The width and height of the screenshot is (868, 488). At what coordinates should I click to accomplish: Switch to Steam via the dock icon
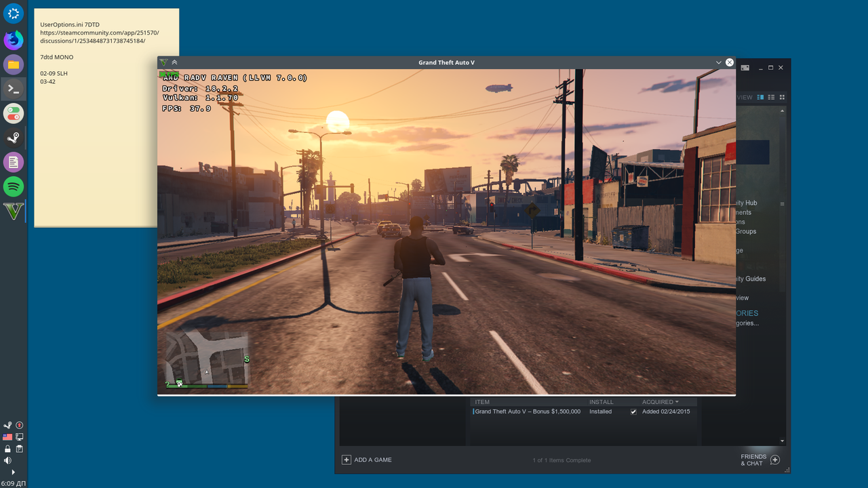point(14,138)
